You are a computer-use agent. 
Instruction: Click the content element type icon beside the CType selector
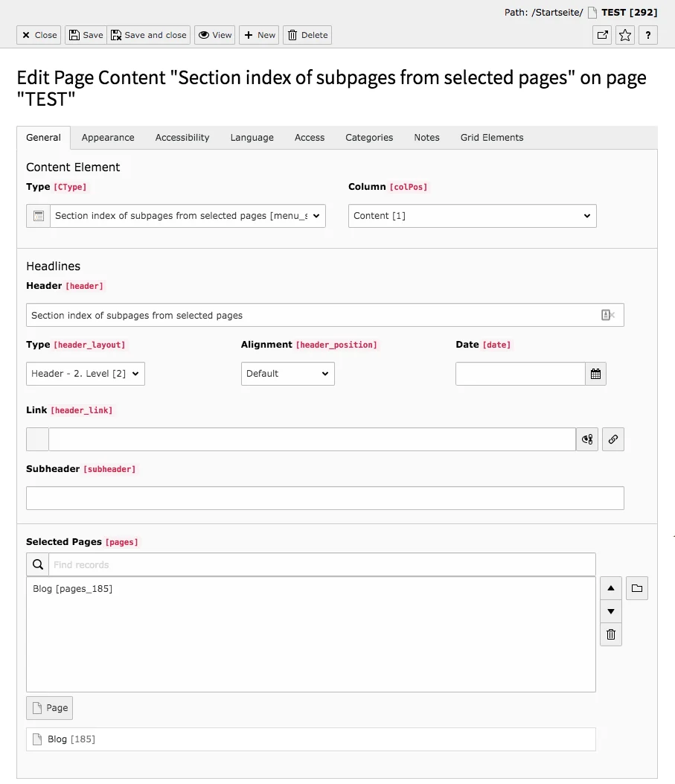[37, 215]
